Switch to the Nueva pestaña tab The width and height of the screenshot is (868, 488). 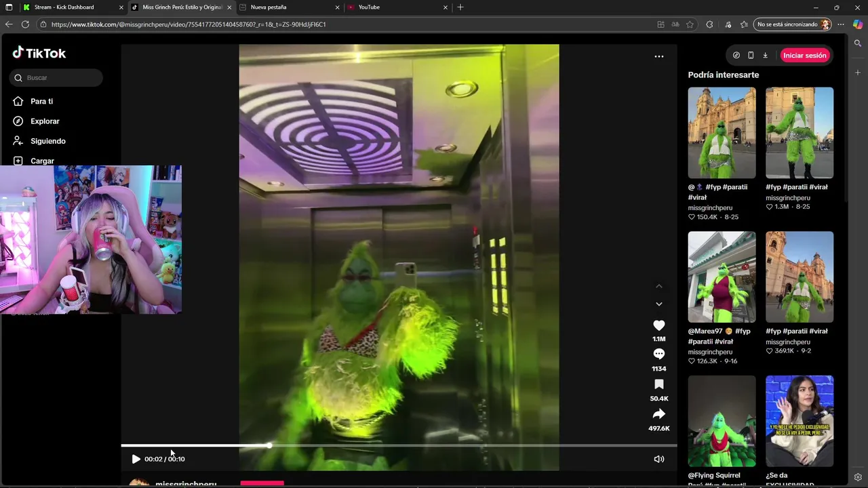tap(288, 7)
